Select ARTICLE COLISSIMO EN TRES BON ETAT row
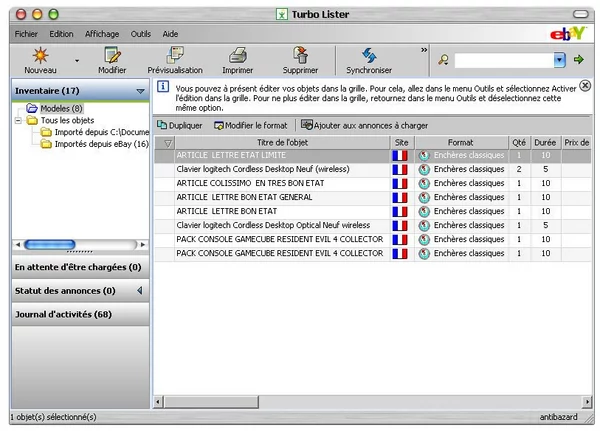This screenshot has width=600, height=431. pos(373,183)
